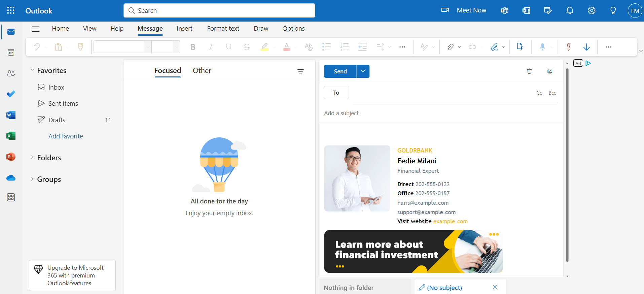Click the Add a subject field
This screenshot has width=644, height=294.
[x=441, y=113]
